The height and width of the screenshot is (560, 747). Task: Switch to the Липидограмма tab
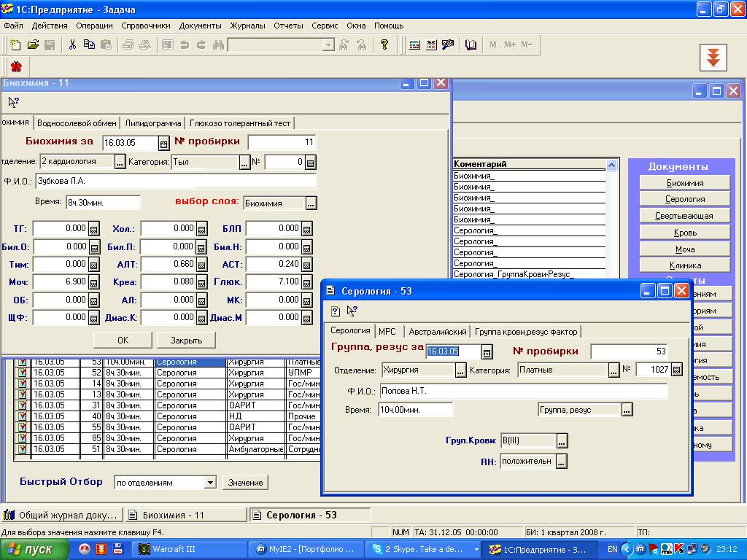click(x=153, y=123)
